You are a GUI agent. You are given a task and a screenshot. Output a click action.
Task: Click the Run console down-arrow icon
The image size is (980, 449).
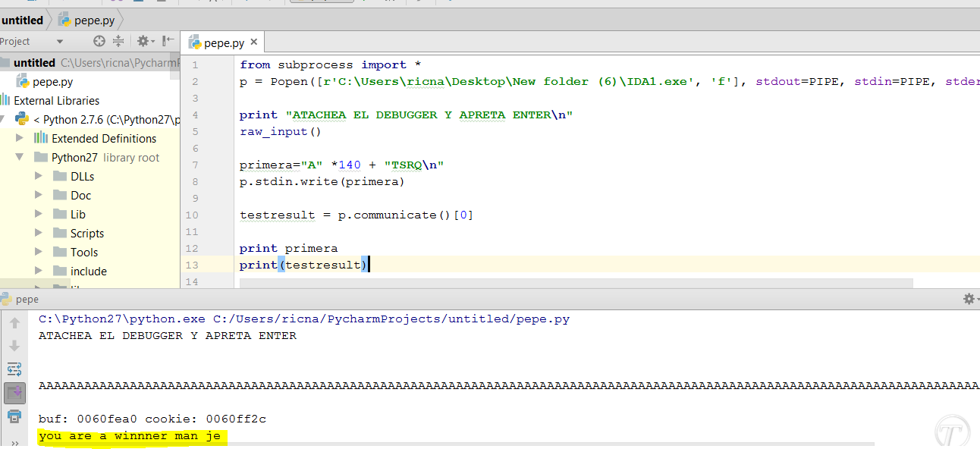point(14,346)
